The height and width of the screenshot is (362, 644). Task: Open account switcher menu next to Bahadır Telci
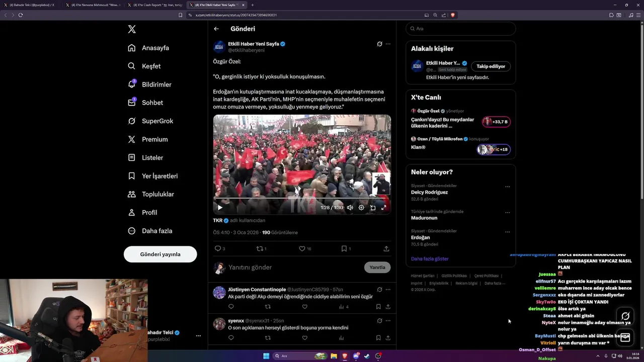[198, 336]
